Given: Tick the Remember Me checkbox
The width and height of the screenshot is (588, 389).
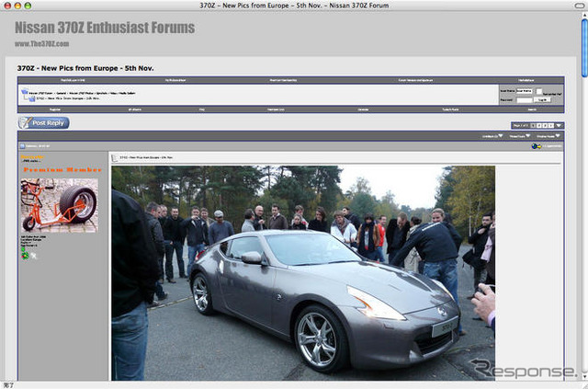Looking at the screenshot, I should [x=539, y=91].
